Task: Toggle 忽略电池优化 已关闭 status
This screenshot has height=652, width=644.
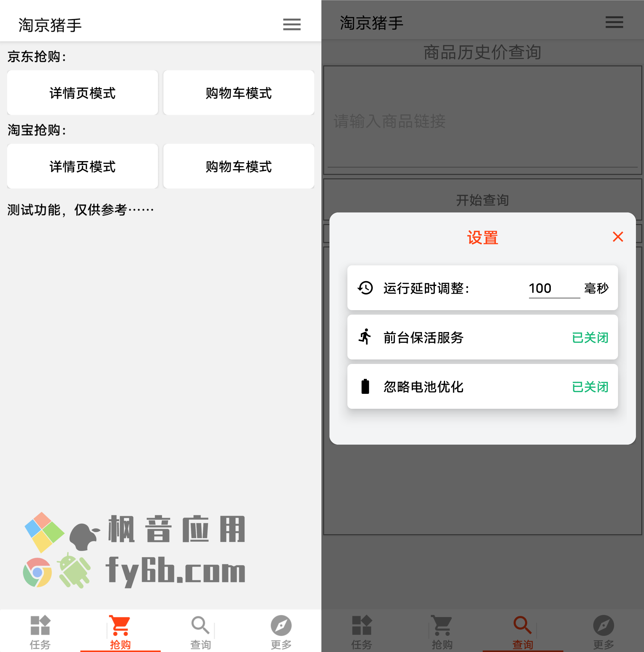Action: 590,387
